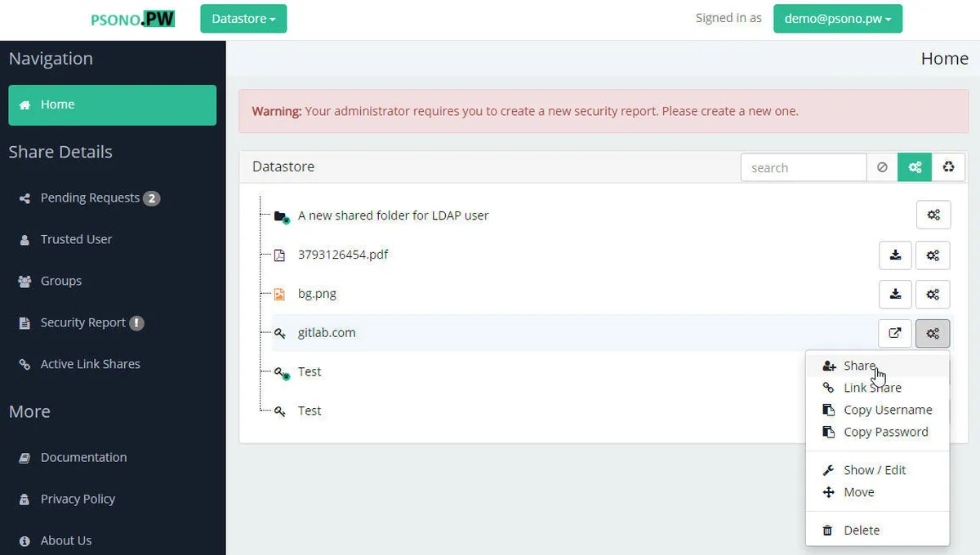
Task: Open cogs menu for LDAP shared folder
Action: tap(933, 215)
